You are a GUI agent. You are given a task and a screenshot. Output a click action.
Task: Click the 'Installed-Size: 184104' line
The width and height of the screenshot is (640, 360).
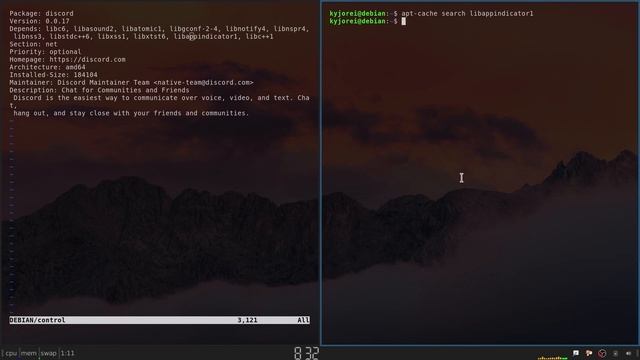pos(53,75)
